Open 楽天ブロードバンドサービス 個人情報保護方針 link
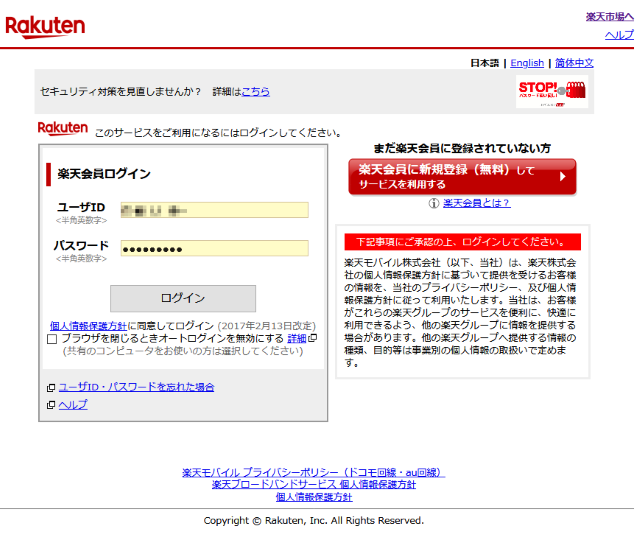This screenshot has height=546, width=640. coord(313,485)
